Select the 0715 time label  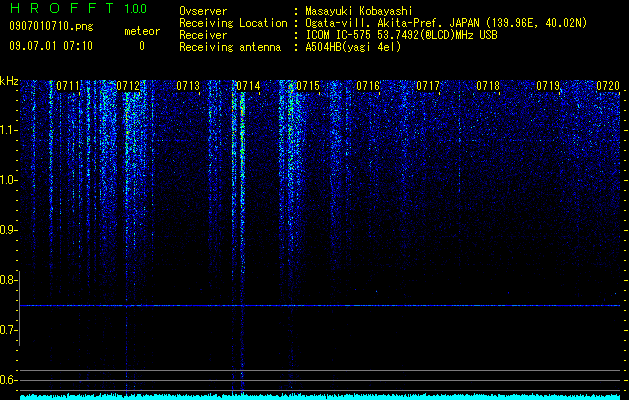point(308,86)
